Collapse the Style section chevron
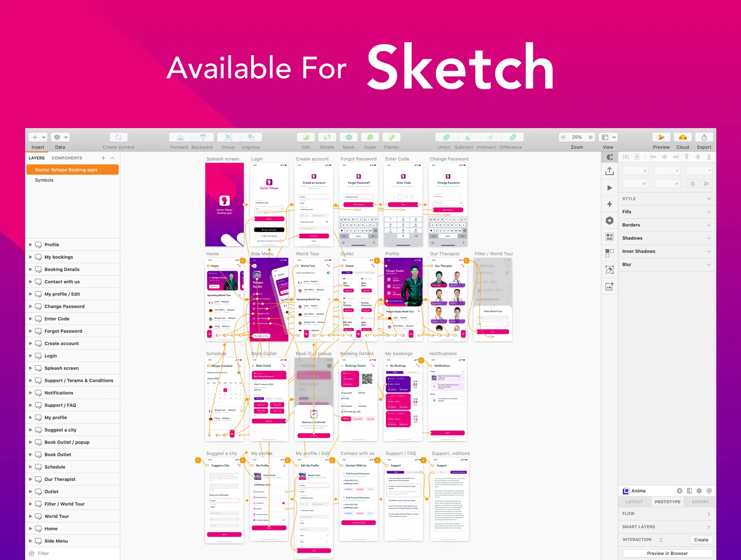 coord(709,199)
